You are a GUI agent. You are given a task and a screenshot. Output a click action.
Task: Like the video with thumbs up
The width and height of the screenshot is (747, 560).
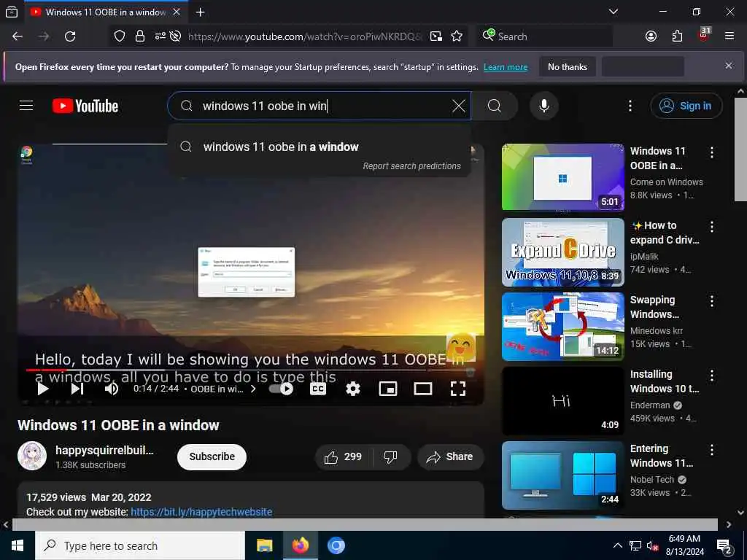click(x=344, y=456)
